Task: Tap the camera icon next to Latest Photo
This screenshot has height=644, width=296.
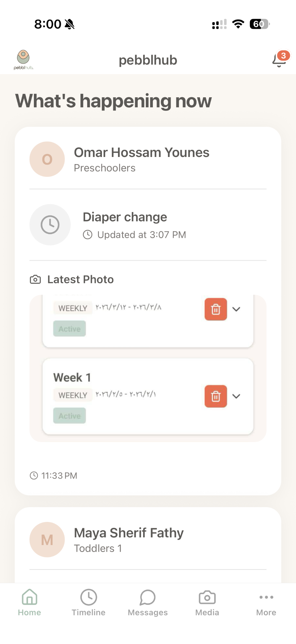Action: coord(35,279)
